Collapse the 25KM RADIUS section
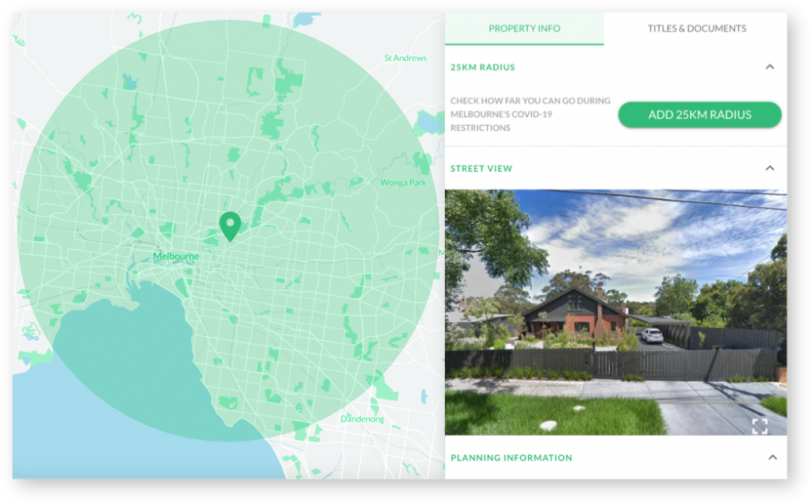Image resolution: width=812 pixels, height=504 pixels. (768, 67)
